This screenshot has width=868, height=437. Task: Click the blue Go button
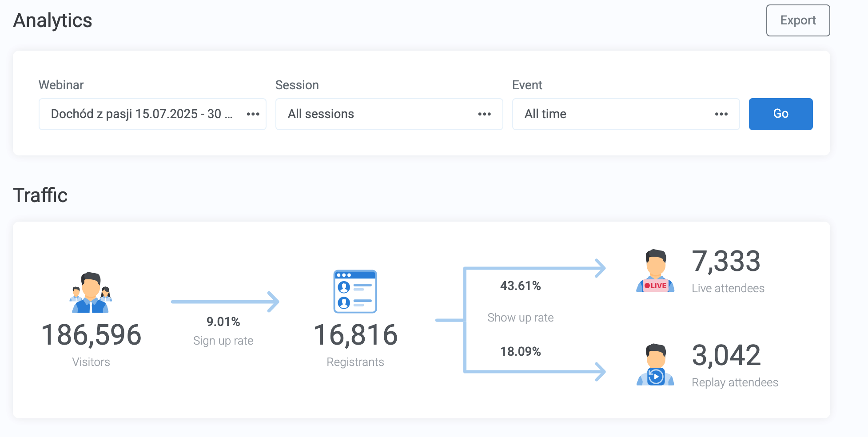tap(780, 114)
